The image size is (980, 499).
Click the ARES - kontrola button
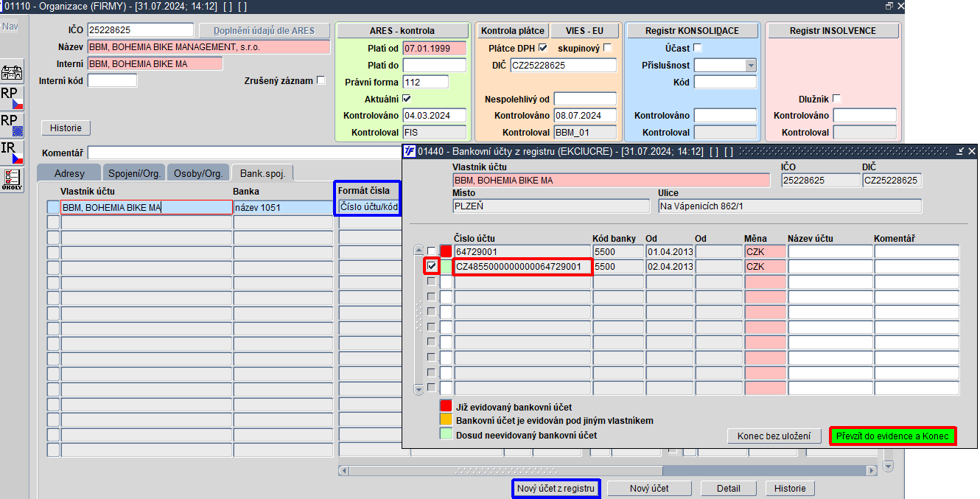pyautogui.click(x=402, y=31)
